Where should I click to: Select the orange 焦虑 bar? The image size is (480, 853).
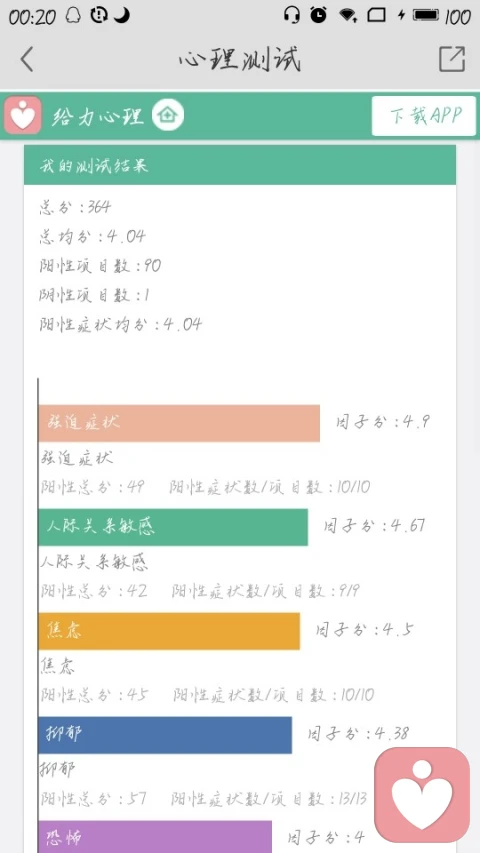click(x=169, y=631)
